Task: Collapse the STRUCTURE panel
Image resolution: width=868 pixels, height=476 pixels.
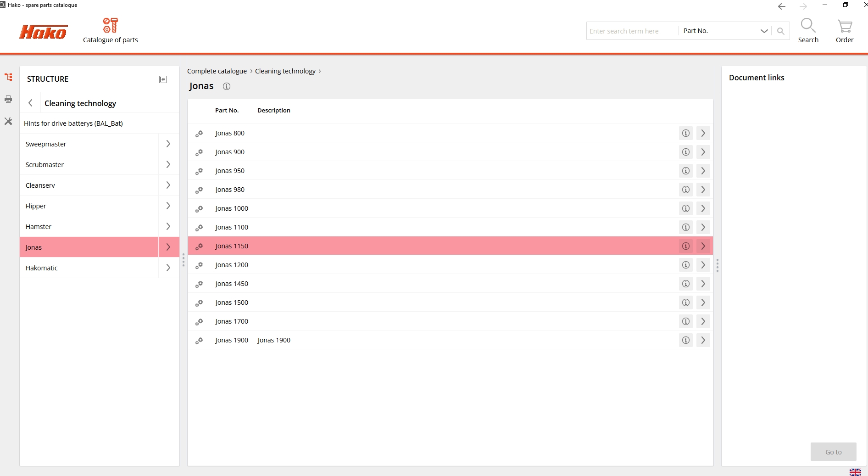Action: [x=162, y=79]
